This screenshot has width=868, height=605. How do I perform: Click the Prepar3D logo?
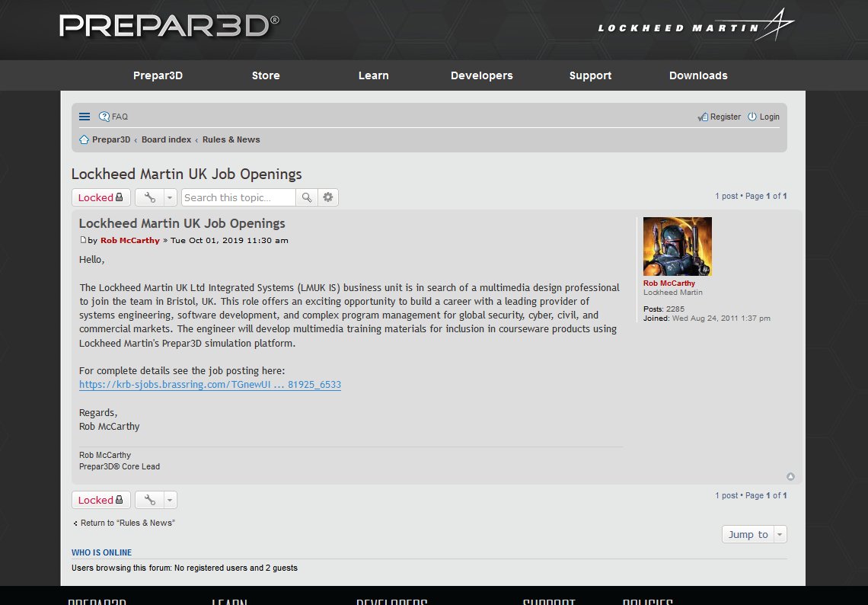pos(169,26)
